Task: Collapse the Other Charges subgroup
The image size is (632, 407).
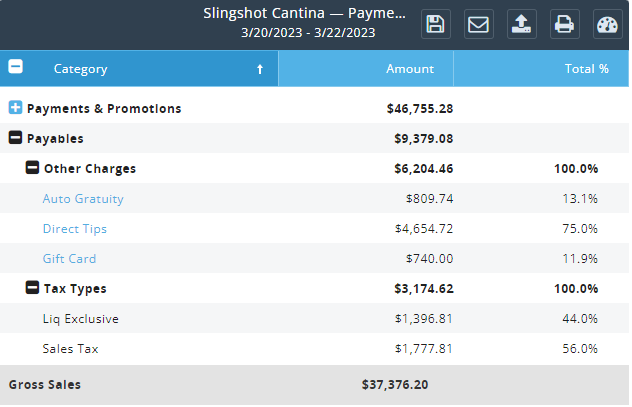Action: (33, 168)
